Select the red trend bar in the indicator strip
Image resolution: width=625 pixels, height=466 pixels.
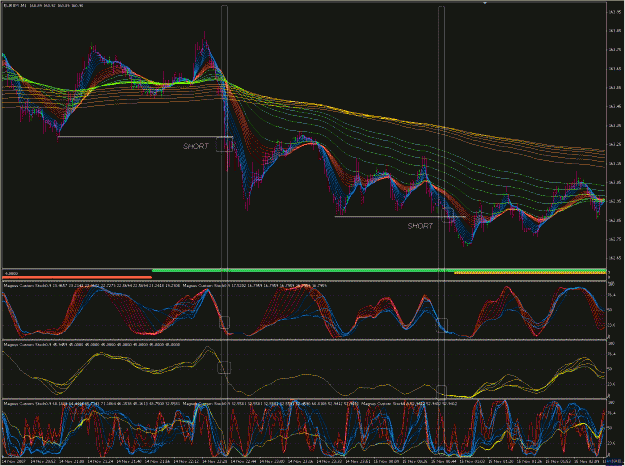point(77,277)
